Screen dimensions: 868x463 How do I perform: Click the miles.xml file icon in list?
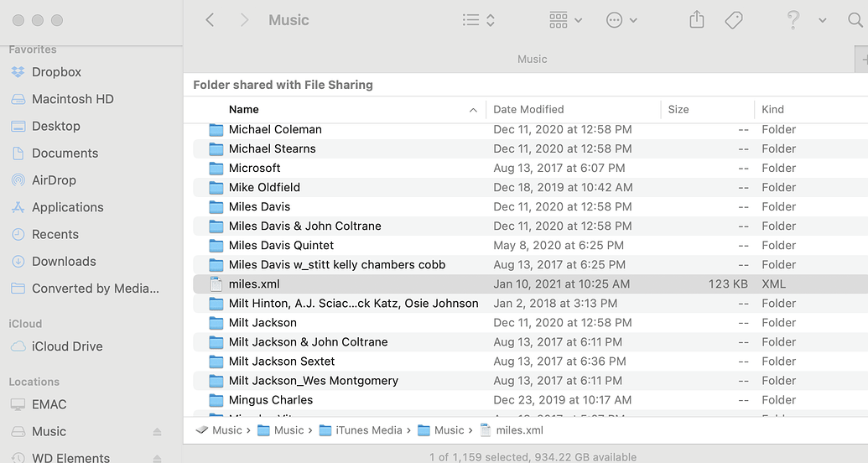tap(216, 284)
